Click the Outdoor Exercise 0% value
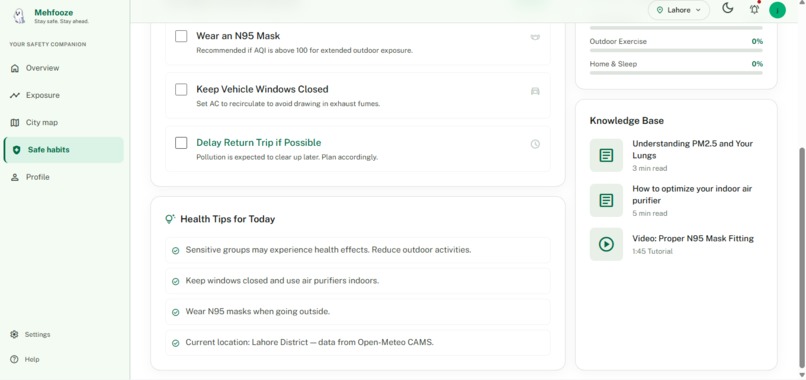The image size is (806, 380). (757, 41)
